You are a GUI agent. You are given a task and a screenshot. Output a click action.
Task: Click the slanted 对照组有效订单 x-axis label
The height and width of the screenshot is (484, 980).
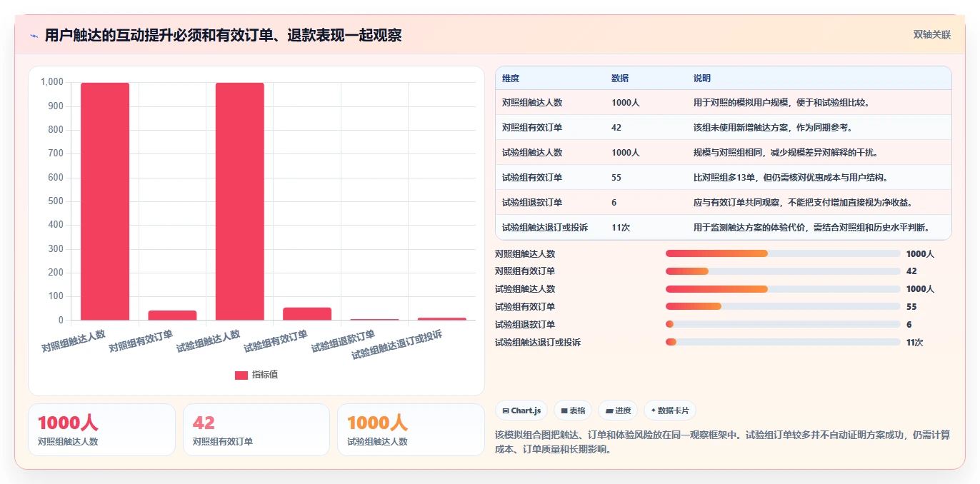(x=141, y=341)
